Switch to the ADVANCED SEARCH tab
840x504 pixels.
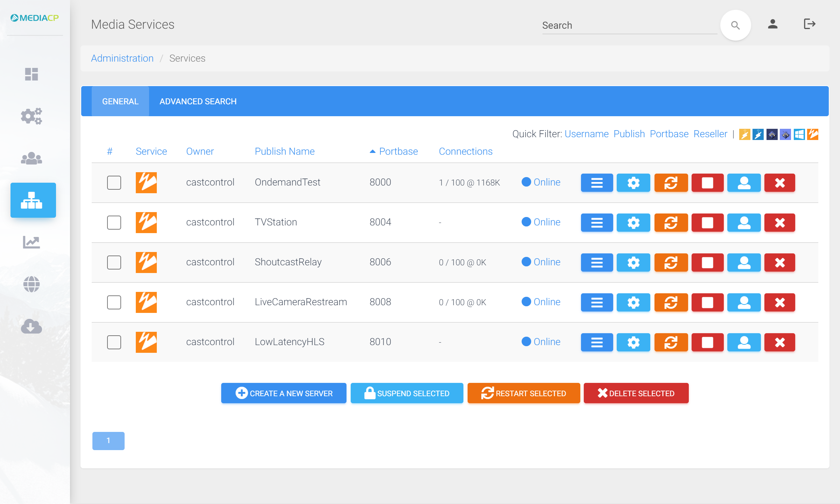[x=198, y=101]
